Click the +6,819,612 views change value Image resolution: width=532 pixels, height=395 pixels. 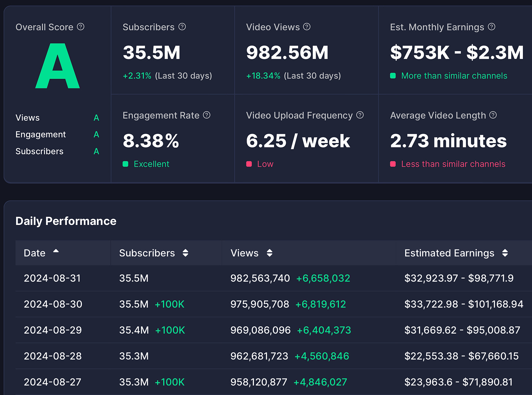coord(320,304)
